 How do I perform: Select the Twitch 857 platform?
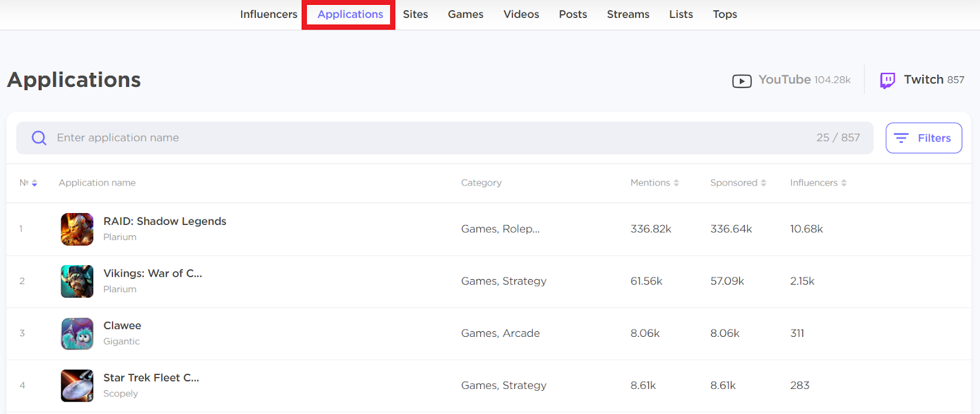[x=922, y=80]
